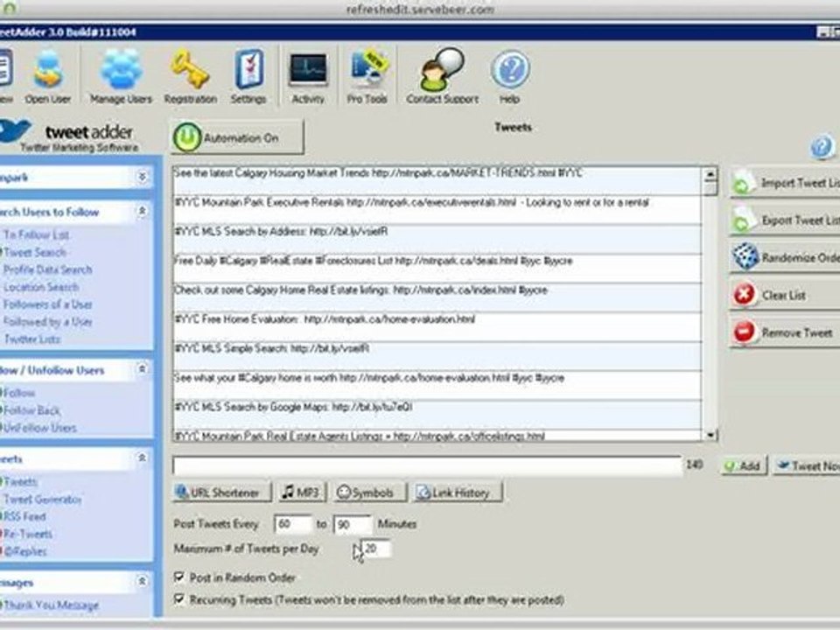Click the new tweet text input field

click(426, 465)
